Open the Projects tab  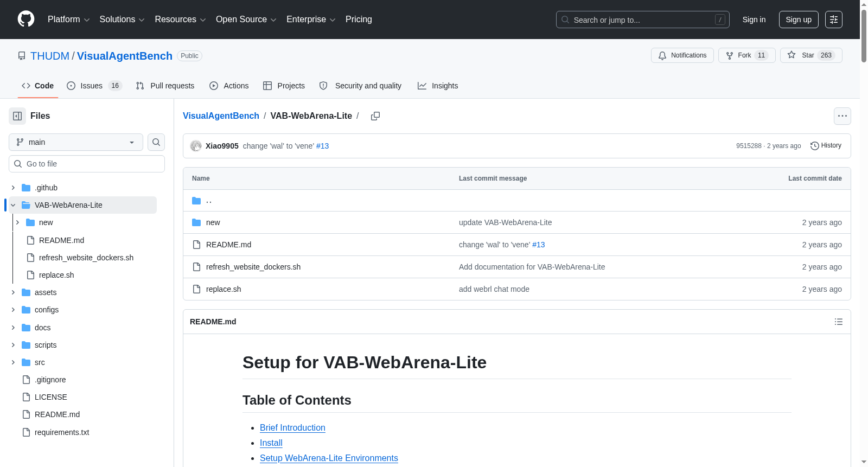point(284,86)
